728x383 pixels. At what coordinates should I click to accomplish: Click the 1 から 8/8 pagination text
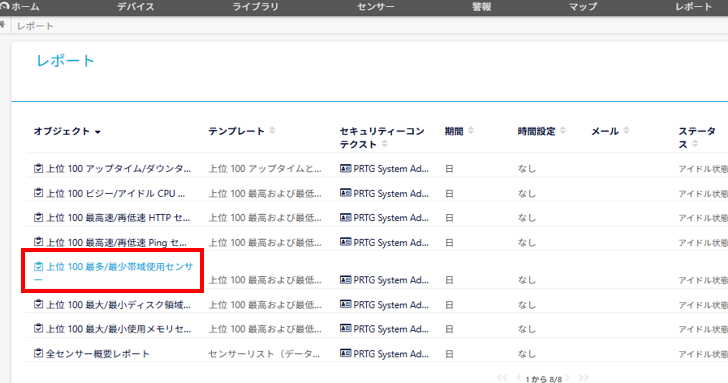544,379
